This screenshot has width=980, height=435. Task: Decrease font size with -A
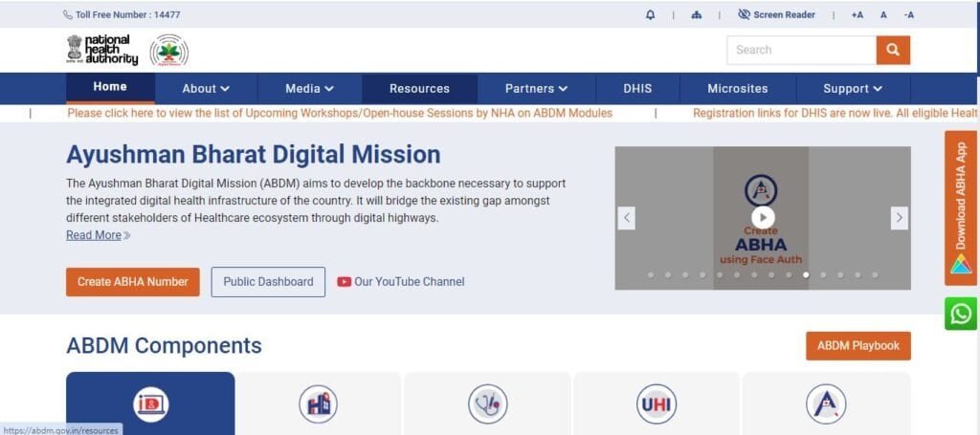(909, 15)
